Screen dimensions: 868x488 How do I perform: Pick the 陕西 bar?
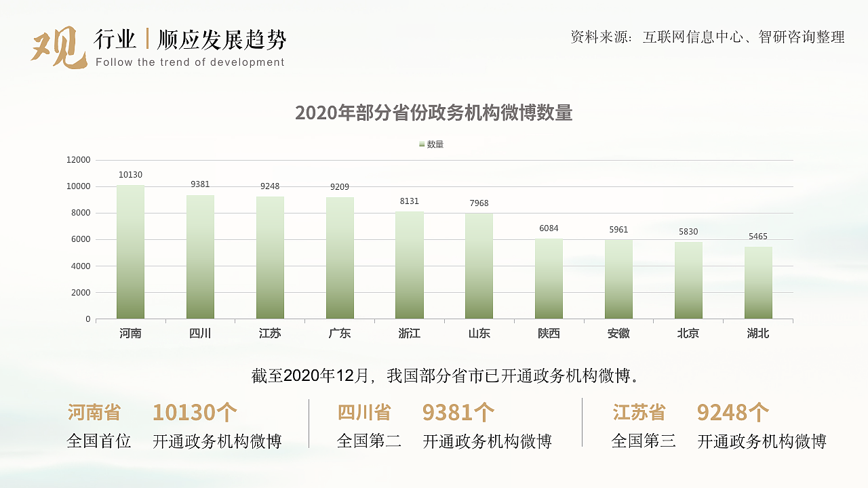click(549, 279)
